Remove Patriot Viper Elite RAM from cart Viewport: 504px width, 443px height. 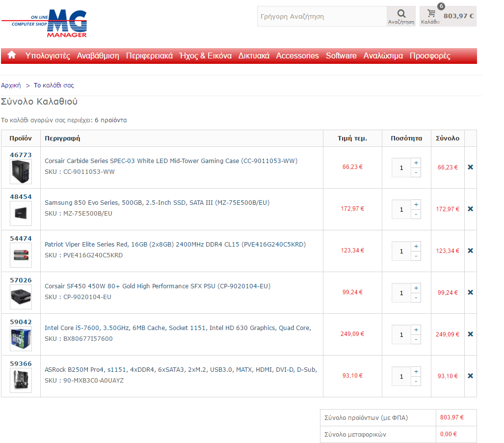(470, 250)
